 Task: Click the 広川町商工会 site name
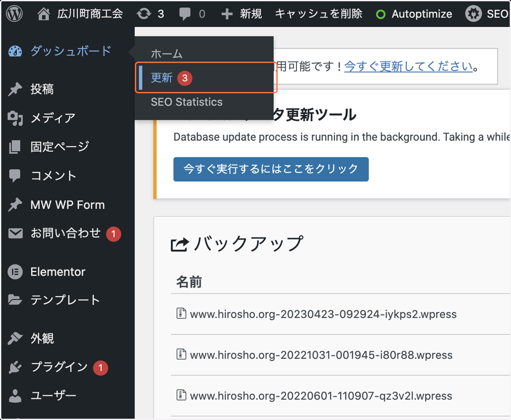point(90,14)
